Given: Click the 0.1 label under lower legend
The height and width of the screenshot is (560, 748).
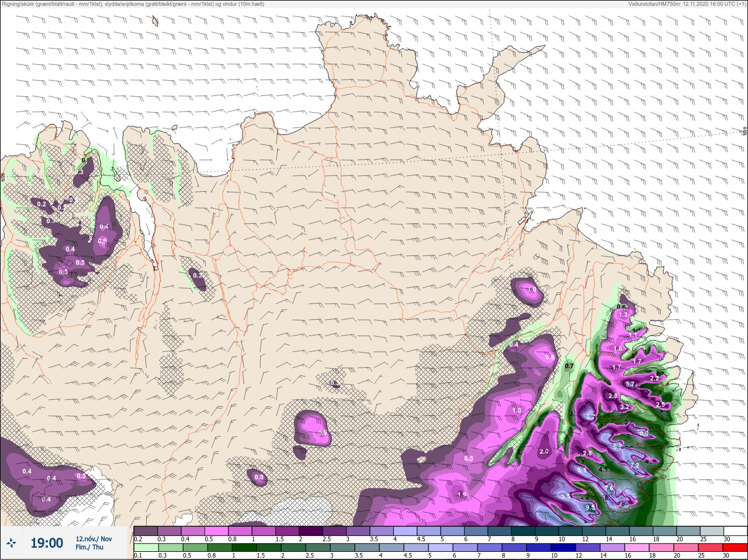Looking at the screenshot, I should pos(137,555).
